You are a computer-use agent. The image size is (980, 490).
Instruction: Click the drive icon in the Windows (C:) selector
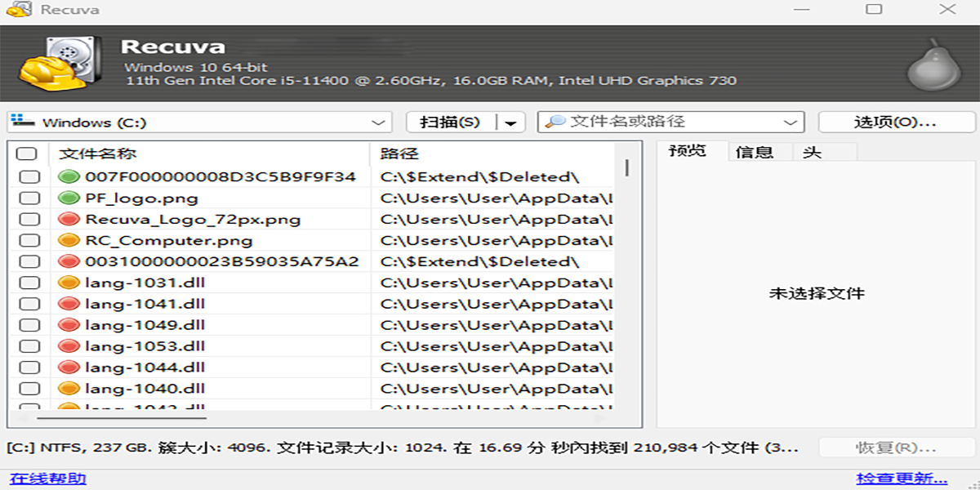point(23,122)
